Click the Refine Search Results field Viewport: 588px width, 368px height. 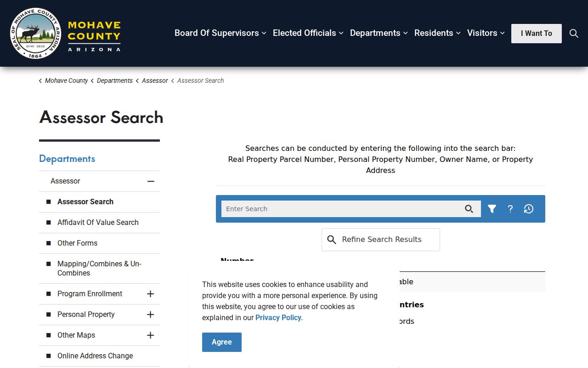coord(381,240)
